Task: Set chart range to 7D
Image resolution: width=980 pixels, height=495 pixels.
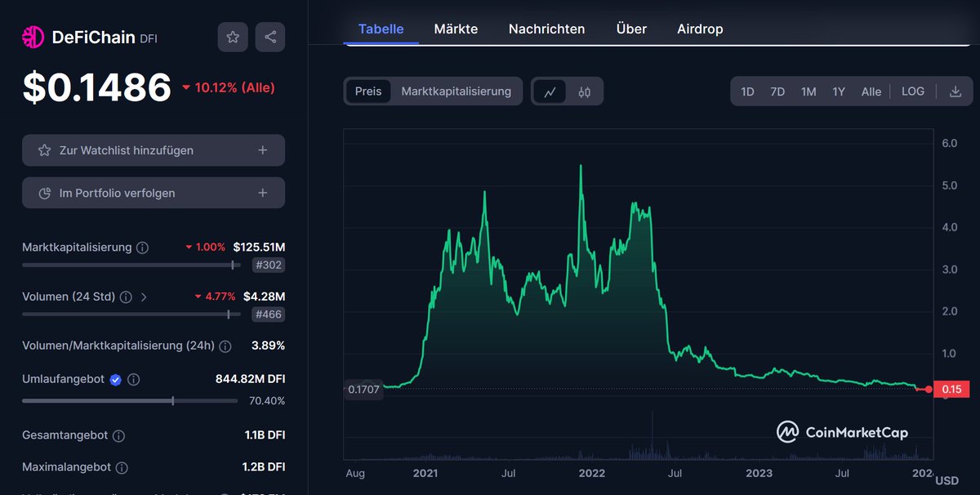Action: (777, 91)
